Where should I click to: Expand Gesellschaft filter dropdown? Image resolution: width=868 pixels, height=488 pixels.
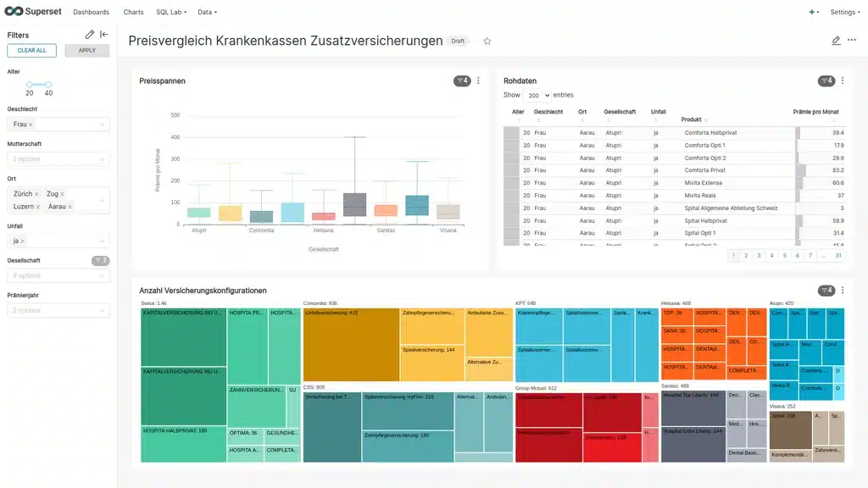pos(102,275)
